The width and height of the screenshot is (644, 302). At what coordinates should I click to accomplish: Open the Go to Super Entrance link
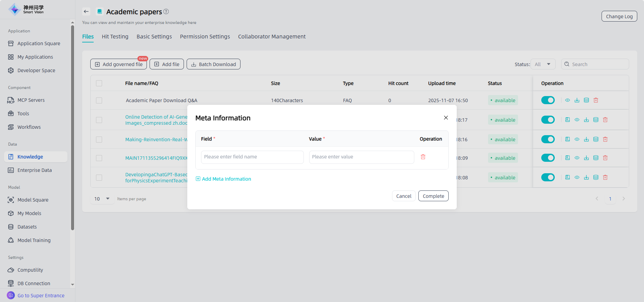(x=41, y=296)
